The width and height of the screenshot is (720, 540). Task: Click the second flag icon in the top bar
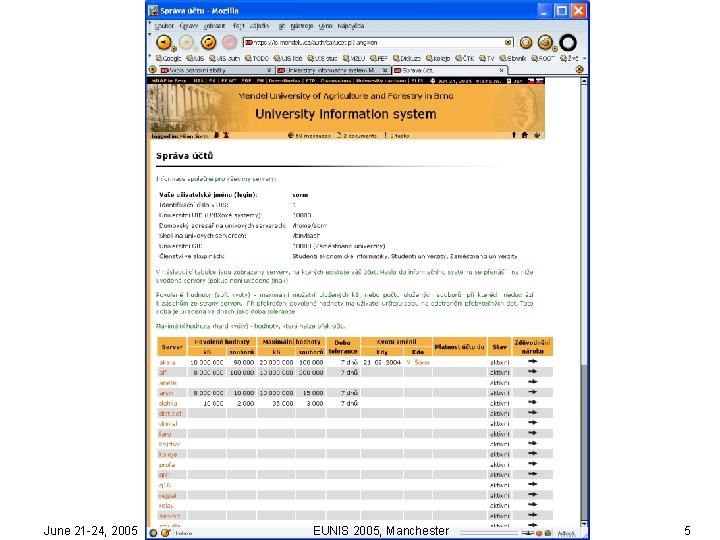540,81
